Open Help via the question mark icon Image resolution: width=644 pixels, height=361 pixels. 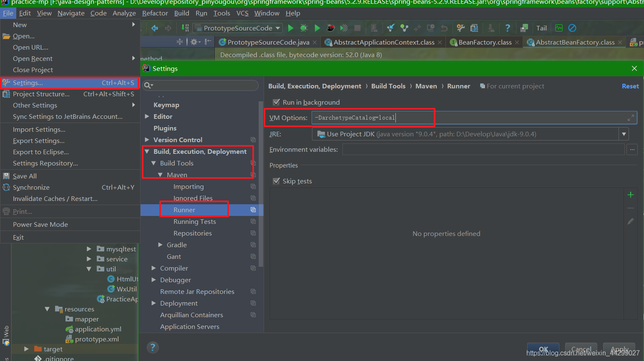[x=508, y=28]
